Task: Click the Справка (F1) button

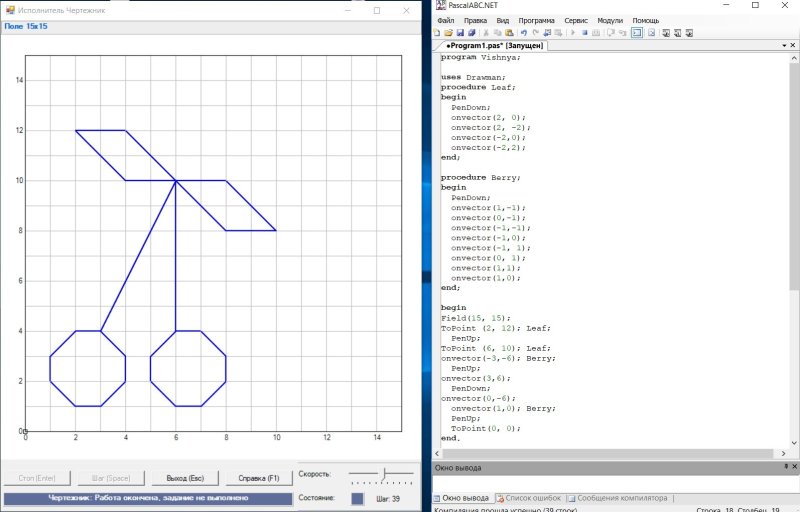Action: [258, 477]
